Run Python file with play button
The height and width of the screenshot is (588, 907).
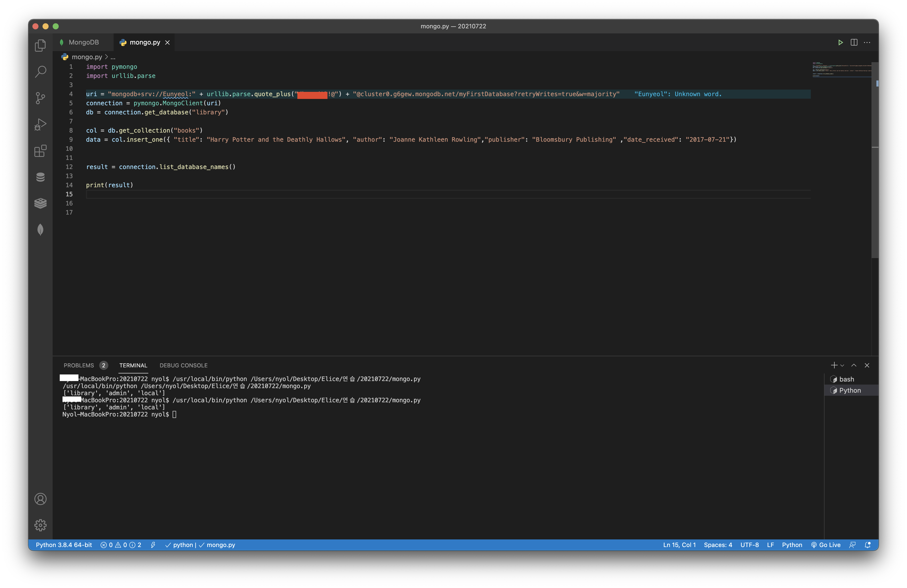[840, 42]
